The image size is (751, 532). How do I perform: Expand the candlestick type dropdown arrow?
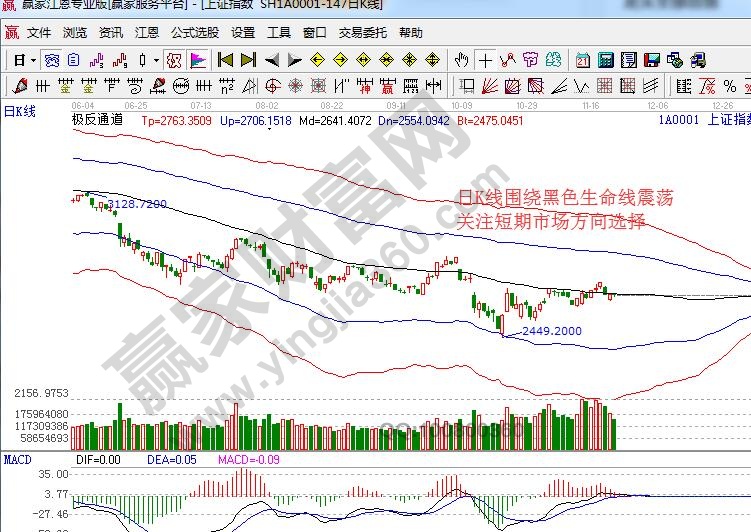tap(155, 60)
